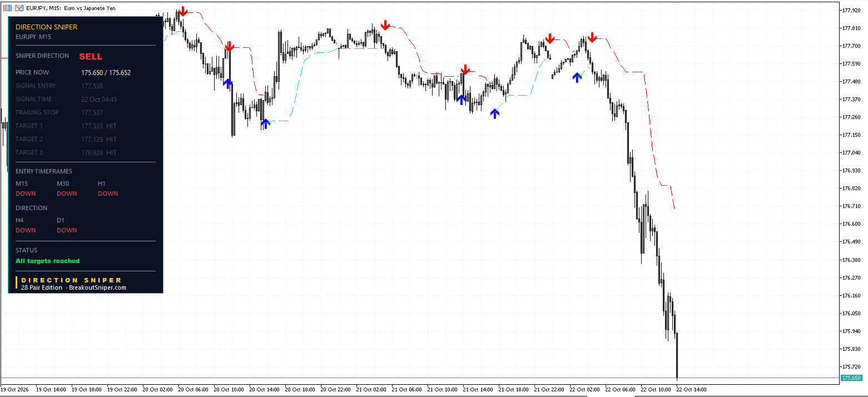Viewport: 868px width, 397px height.
Task: Click 'DOWN' status under M15
Action: click(x=26, y=193)
